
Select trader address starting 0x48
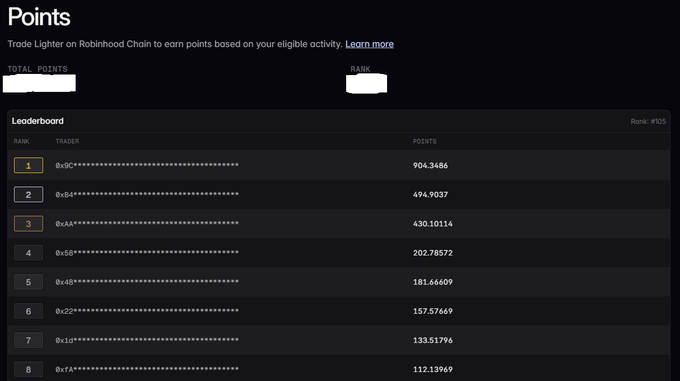(147, 282)
